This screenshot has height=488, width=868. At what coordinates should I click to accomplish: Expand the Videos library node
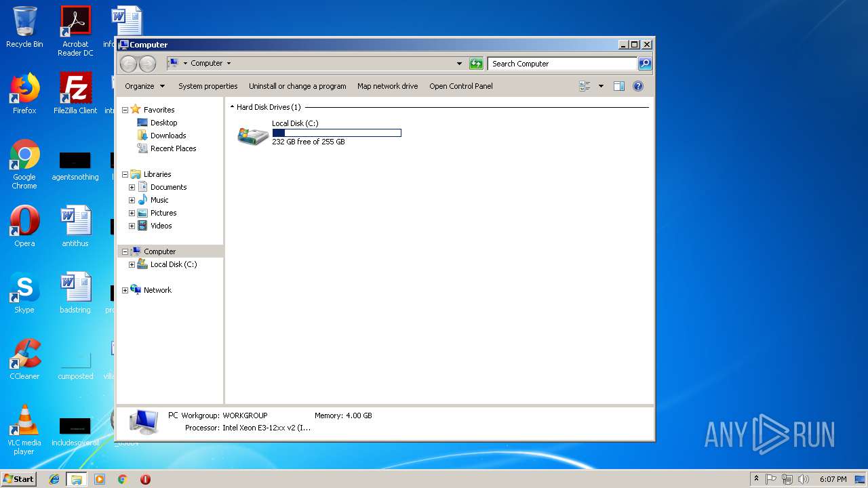click(x=132, y=226)
